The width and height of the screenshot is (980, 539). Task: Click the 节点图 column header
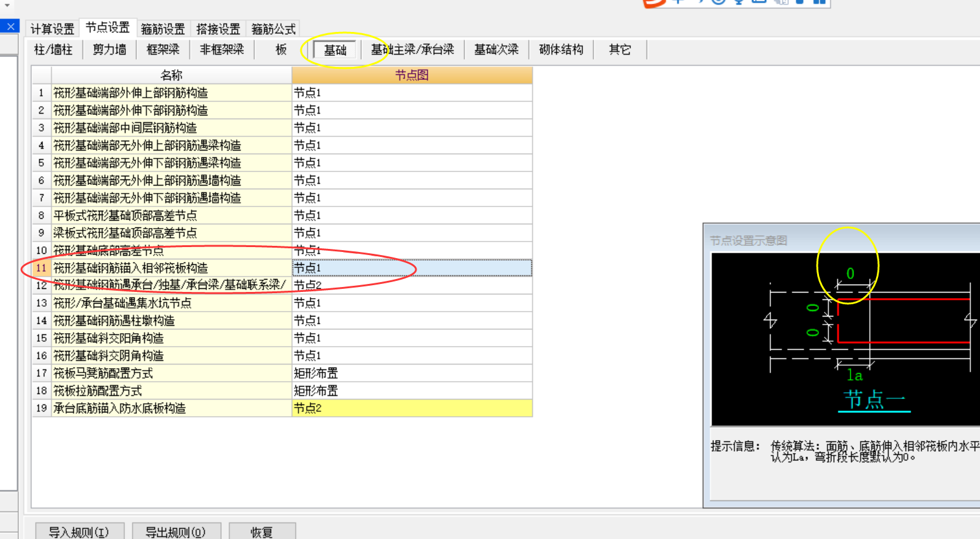(x=412, y=75)
